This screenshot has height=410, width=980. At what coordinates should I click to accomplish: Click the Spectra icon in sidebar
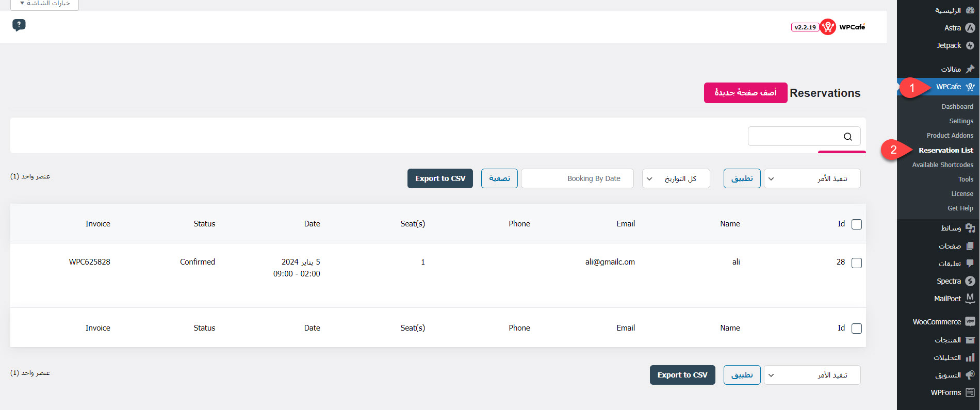click(970, 281)
